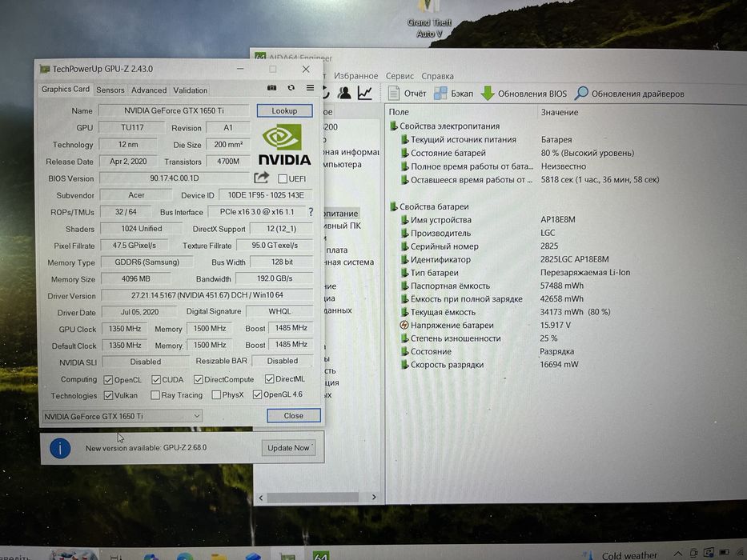Toggle the CUDA checkbox
Screen dimensions: 747x560
(156, 379)
